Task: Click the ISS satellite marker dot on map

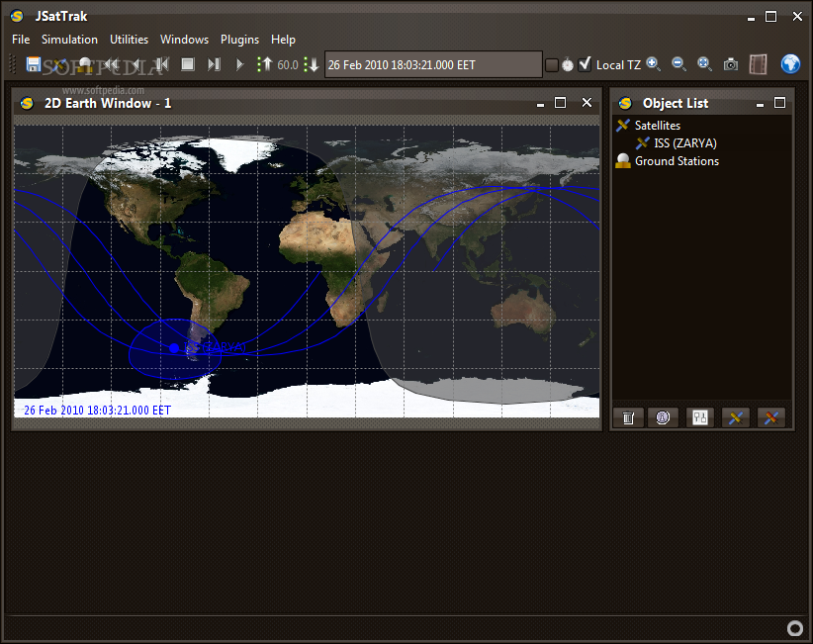Action: pyautogui.click(x=174, y=348)
